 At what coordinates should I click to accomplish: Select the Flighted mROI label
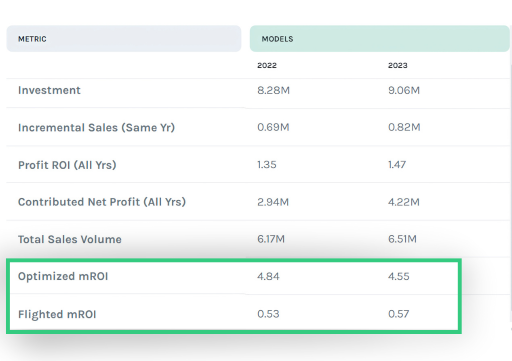(57, 314)
